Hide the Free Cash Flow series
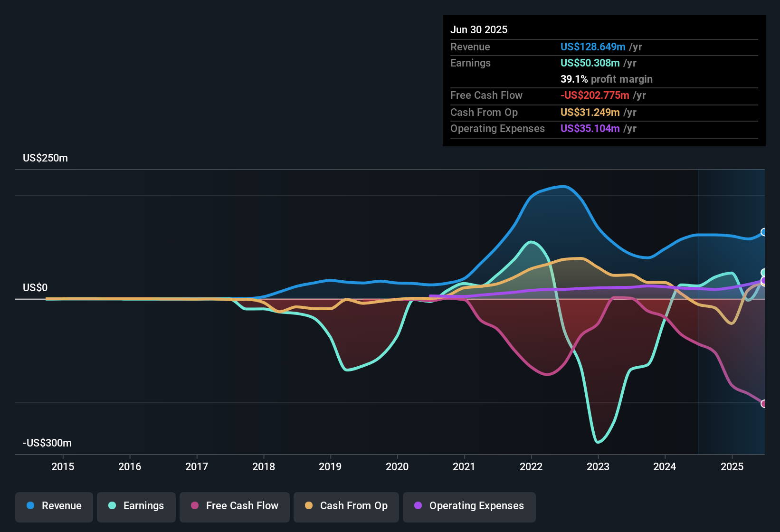Screen dimensions: 780x532 pyautogui.click(x=235, y=506)
